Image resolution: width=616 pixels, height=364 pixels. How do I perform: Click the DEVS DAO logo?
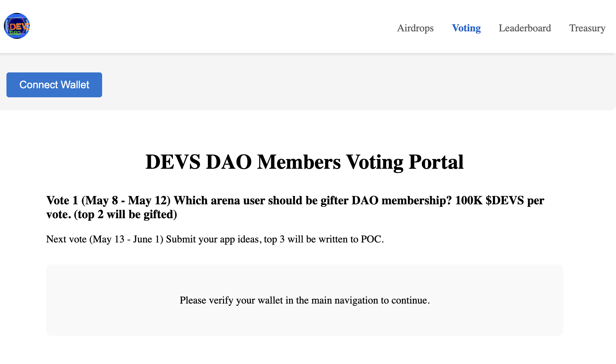pyautogui.click(x=17, y=26)
